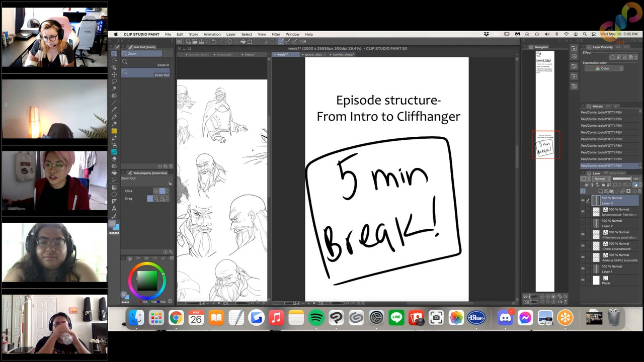Open Google Chrome from the Dock

point(176,317)
